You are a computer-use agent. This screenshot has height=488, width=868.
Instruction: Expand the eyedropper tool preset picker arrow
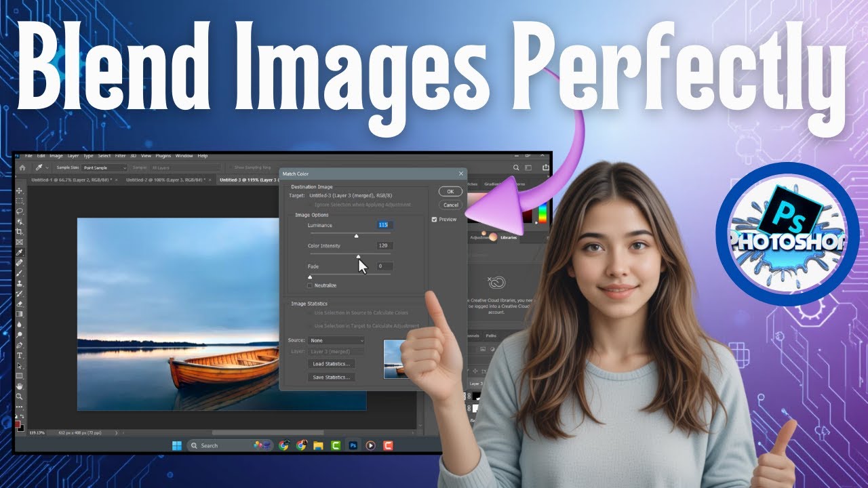[x=47, y=167]
